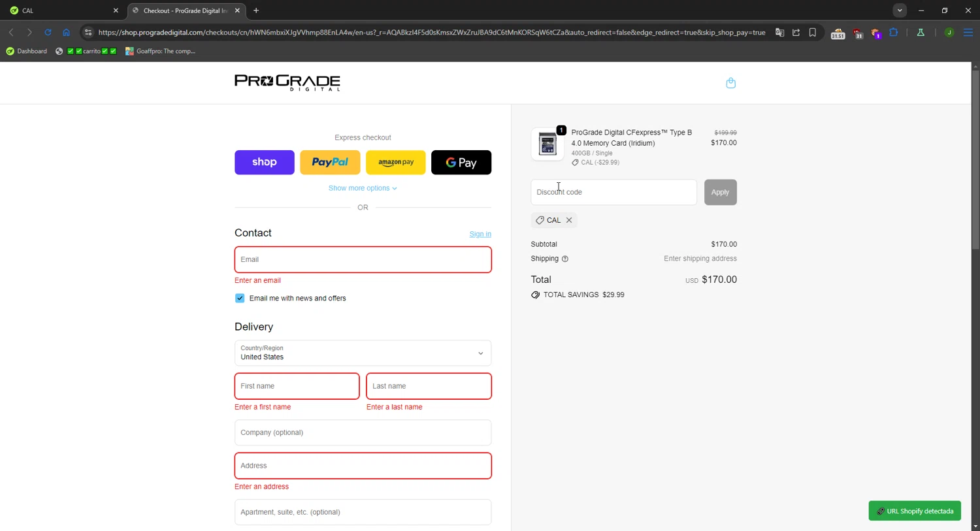Screen dimensions: 980x531
Task: Focus the Email input field
Action: (363, 259)
